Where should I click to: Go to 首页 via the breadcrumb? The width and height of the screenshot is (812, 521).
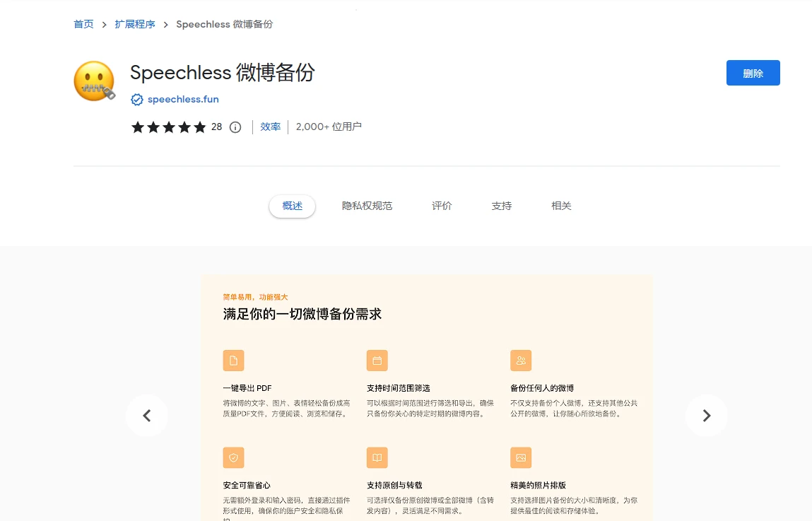83,24
